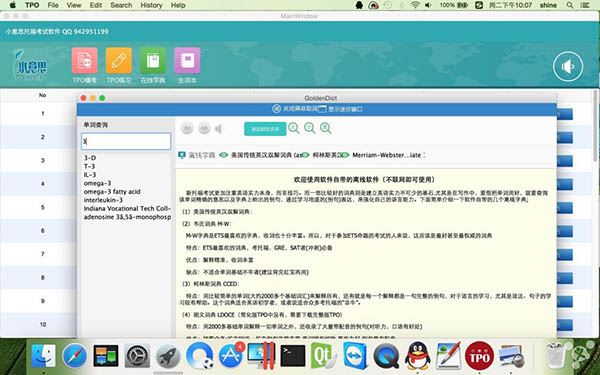Click the main window vertical scrollbar
600x375 pixels.
[x=596, y=126]
